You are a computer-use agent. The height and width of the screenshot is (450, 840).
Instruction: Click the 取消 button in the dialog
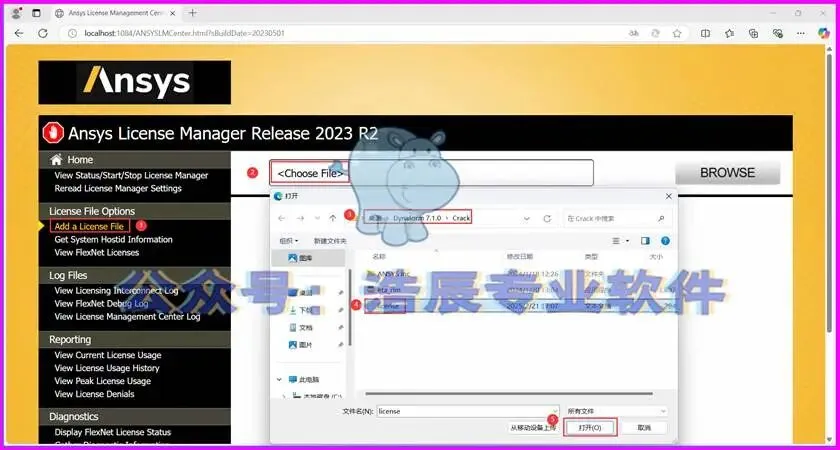[644, 428]
